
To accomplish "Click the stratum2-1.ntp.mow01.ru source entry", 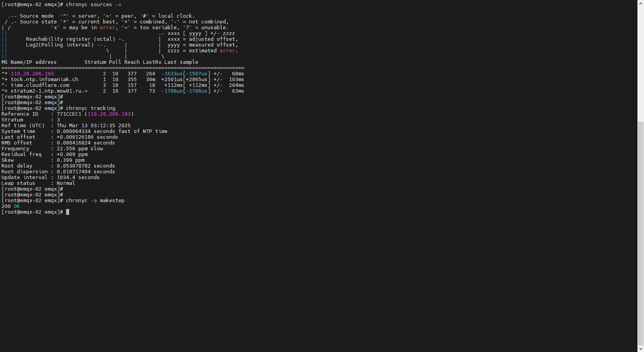I will [x=49, y=91].
